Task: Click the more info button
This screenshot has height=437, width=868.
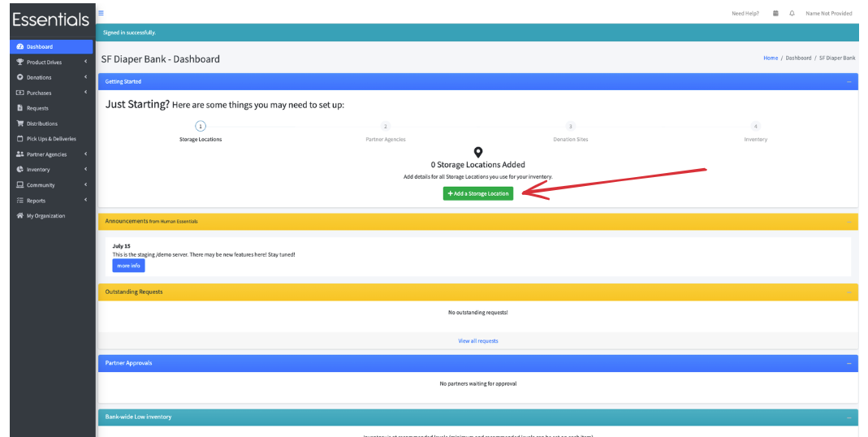Action: click(x=128, y=266)
